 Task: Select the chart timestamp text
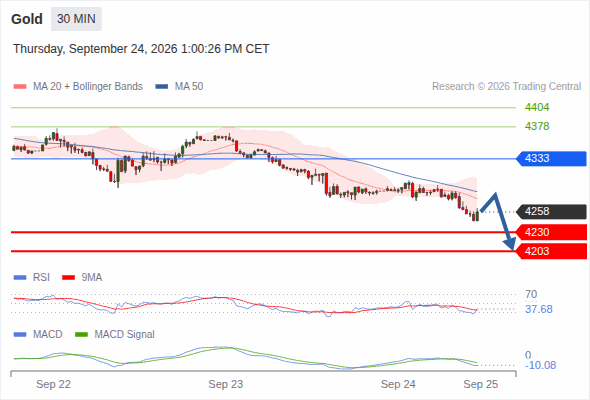tap(141, 49)
